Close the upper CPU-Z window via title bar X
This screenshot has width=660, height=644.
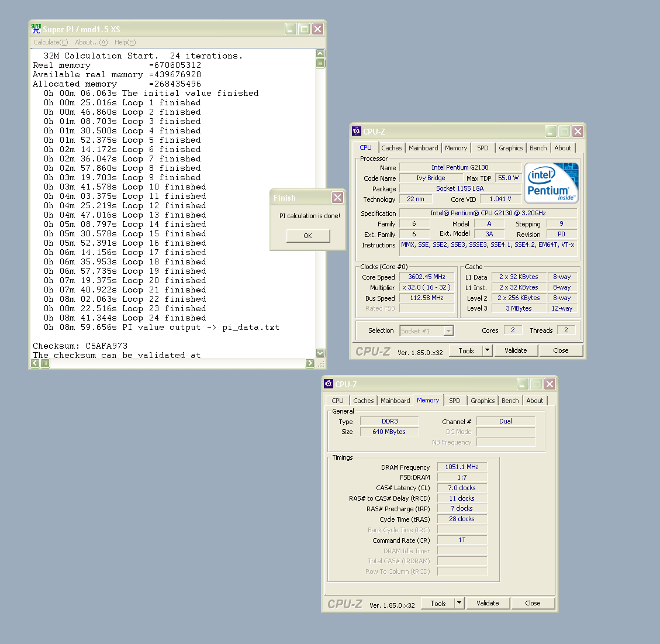[578, 132]
